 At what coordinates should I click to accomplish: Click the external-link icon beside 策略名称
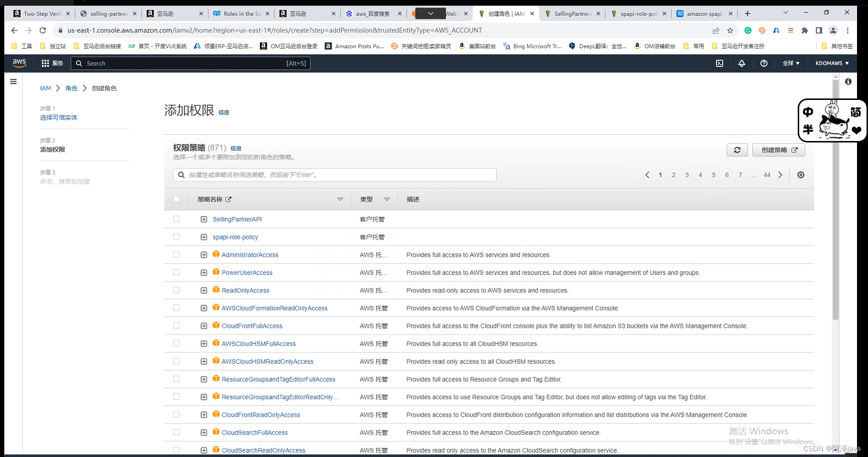click(228, 199)
